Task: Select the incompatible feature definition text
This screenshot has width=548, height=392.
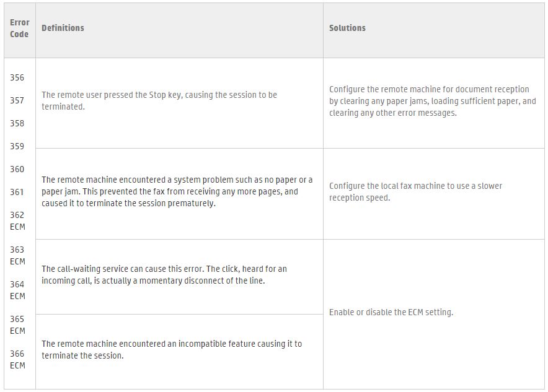Action: click(172, 350)
